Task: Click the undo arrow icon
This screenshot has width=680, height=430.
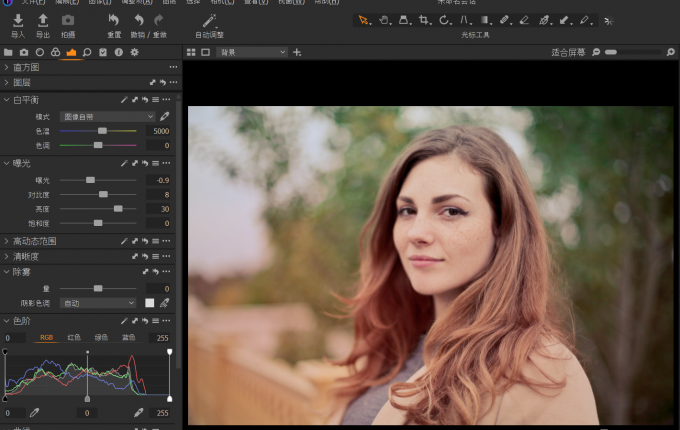Action: tap(139, 20)
